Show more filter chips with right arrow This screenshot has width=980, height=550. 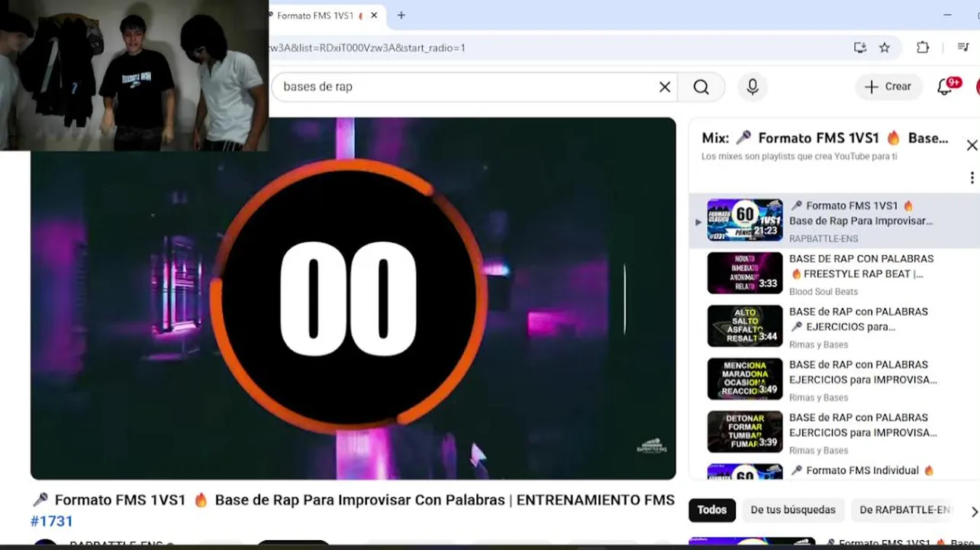coord(973,511)
